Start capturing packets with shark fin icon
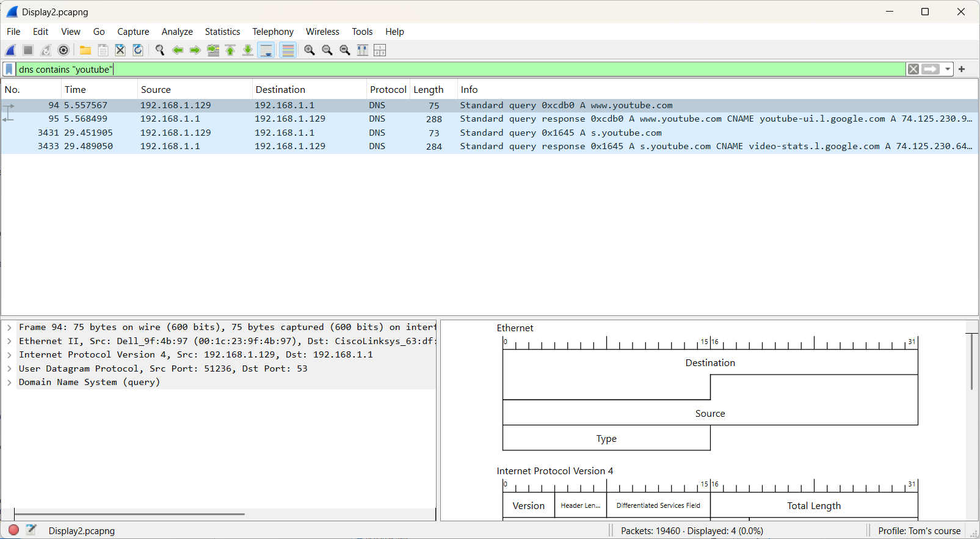Image resolution: width=980 pixels, height=539 pixels. tap(11, 50)
